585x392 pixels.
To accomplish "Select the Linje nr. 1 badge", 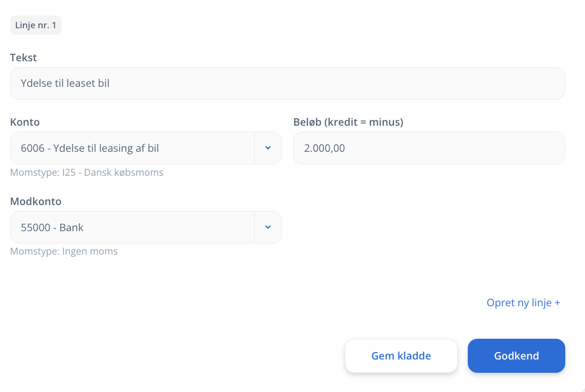I will click(36, 25).
